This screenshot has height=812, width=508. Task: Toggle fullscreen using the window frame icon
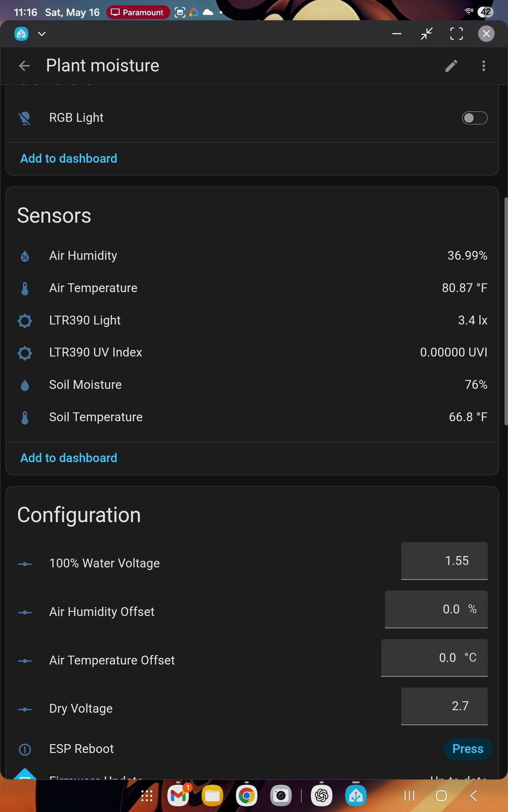[456, 34]
